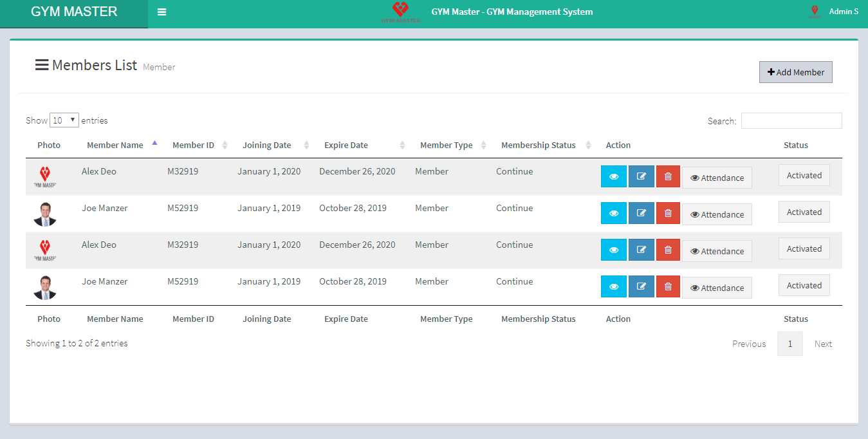Image resolution: width=868 pixels, height=439 pixels.
Task: Click the red delete icon in the first row
Action: pyautogui.click(x=668, y=177)
